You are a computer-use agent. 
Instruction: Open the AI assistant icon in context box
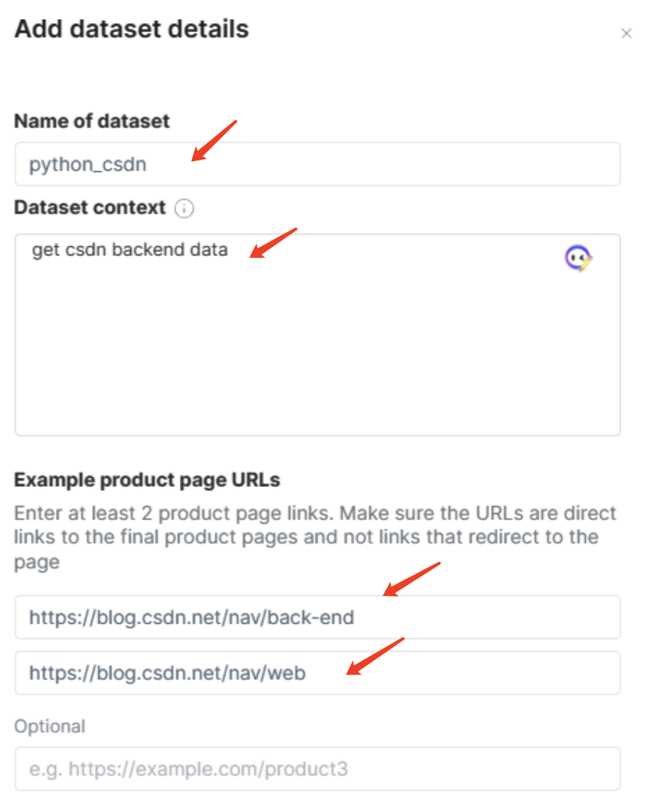point(578,258)
